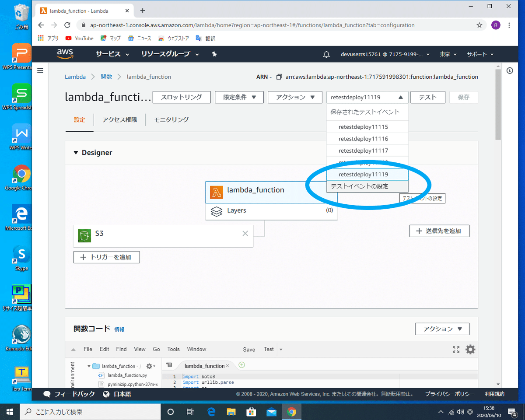This screenshot has width=525, height=420.
Task: Open the マップ bookmark
Action: 110,38
